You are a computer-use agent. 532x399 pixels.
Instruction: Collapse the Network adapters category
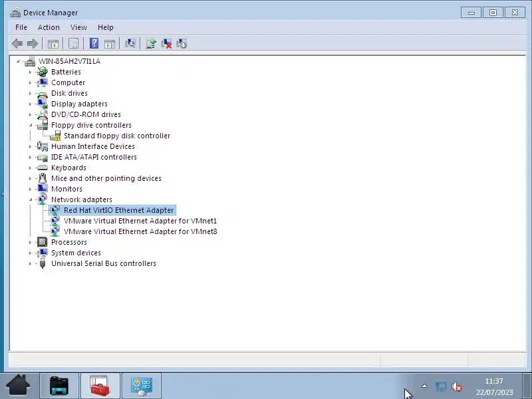pyautogui.click(x=31, y=200)
